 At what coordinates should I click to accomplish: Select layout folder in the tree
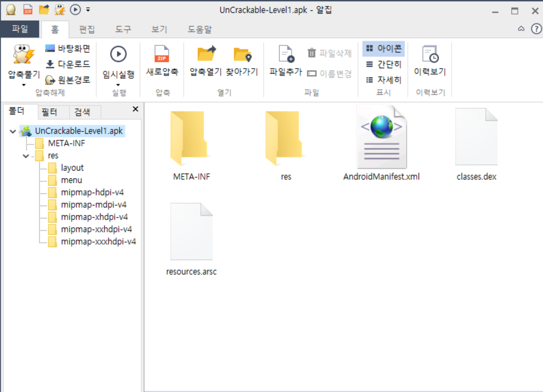tap(72, 168)
